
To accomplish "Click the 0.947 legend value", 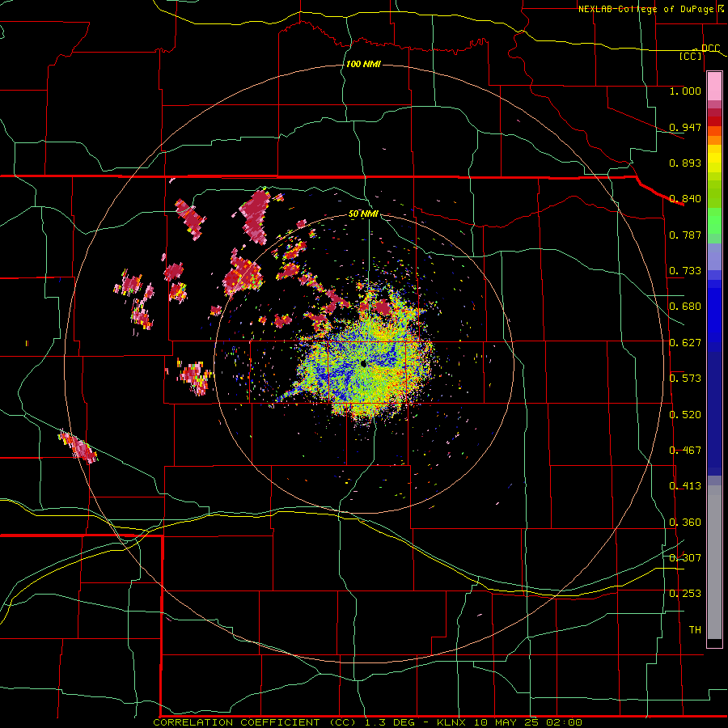I will click(x=685, y=127).
